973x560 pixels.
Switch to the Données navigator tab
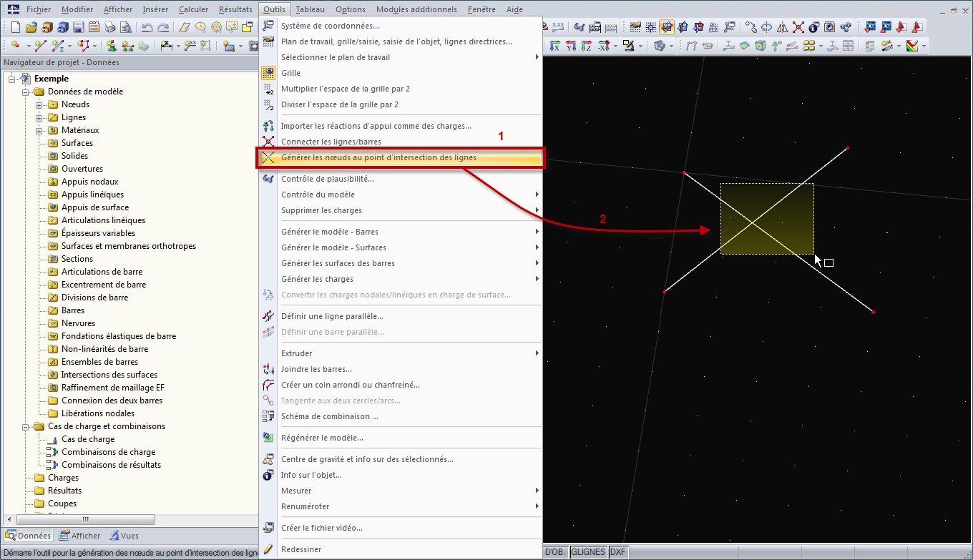(x=29, y=536)
